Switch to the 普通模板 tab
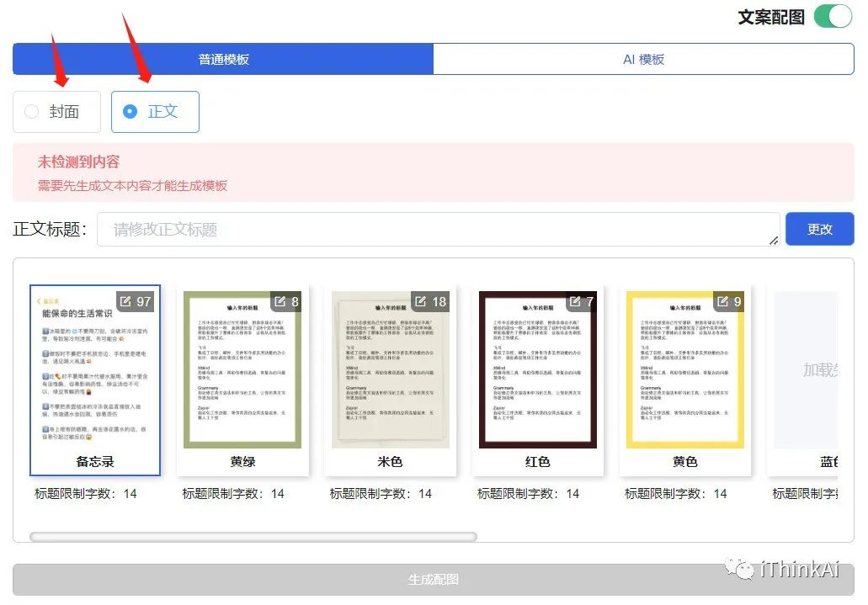868x605 pixels. [221, 58]
